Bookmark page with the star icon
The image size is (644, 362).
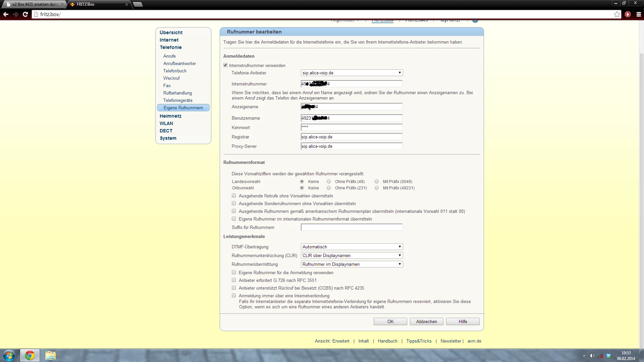pyautogui.click(x=617, y=14)
